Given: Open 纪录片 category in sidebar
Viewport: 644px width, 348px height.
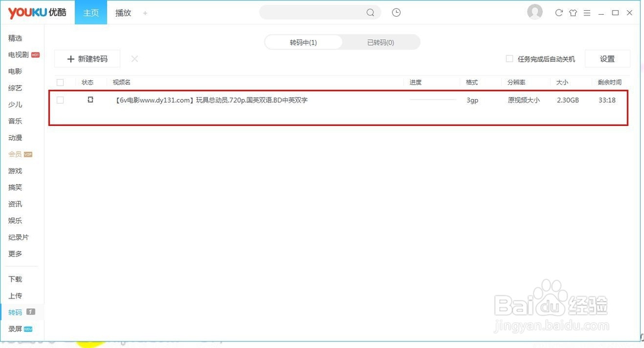Looking at the screenshot, I should point(19,237).
